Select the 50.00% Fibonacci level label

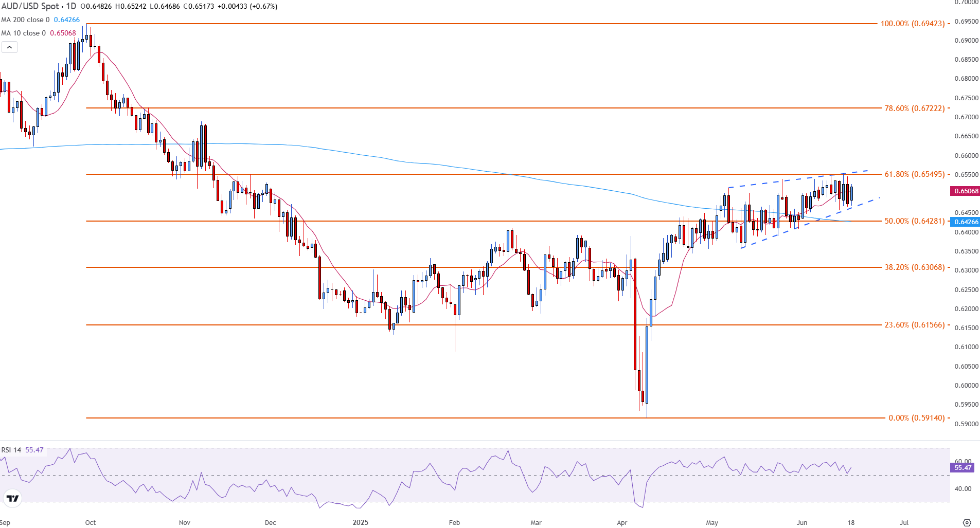tap(914, 221)
